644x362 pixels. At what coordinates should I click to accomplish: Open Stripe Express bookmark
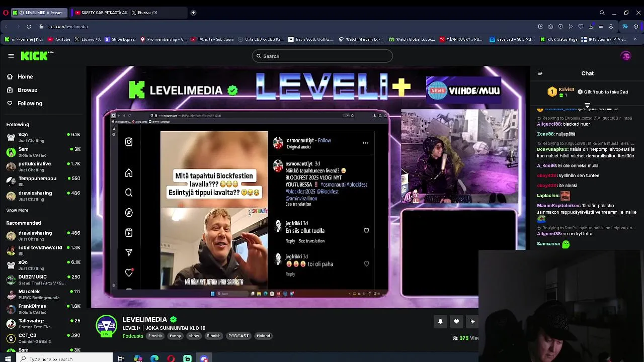click(x=120, y=39)
